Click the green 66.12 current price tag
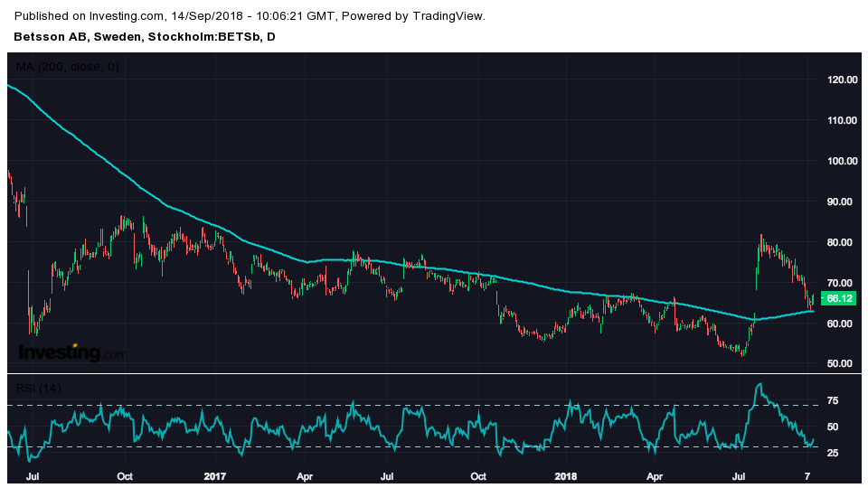The width and height of the screenshot is (868, 488). point(839,299)
